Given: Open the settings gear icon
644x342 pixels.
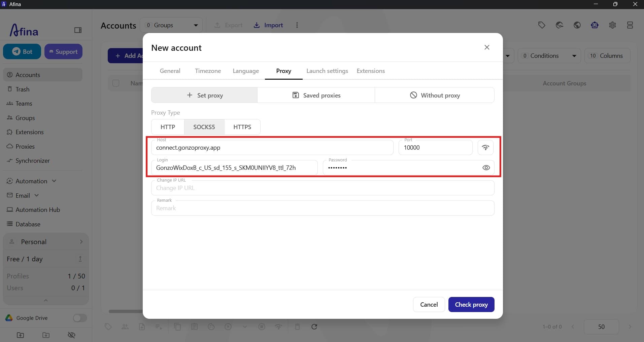Looking at the screenshot, I should click(x=612, y=25).
